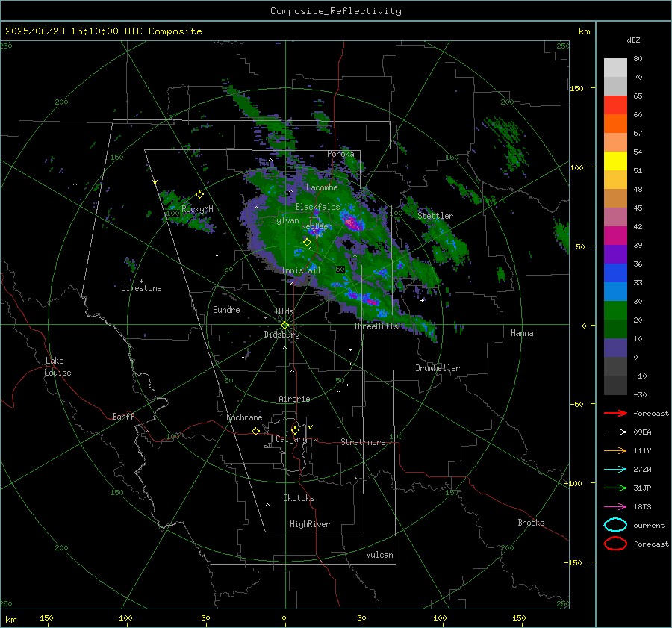672x628 pixels.
Task: Click the yellow diamond marker above Calgary
Action: tap(295, 430)
